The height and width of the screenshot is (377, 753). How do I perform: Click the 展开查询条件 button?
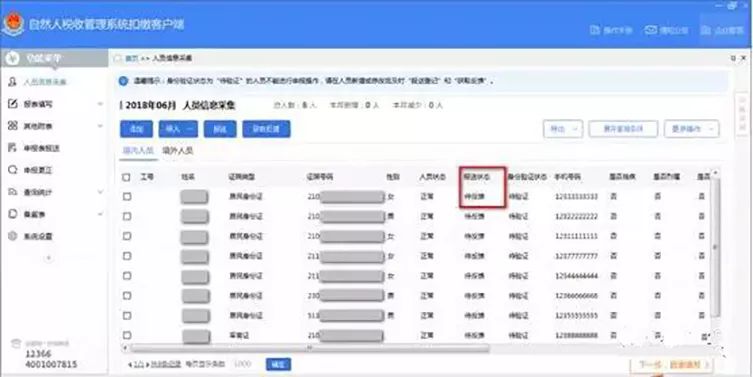pos(623,129)
